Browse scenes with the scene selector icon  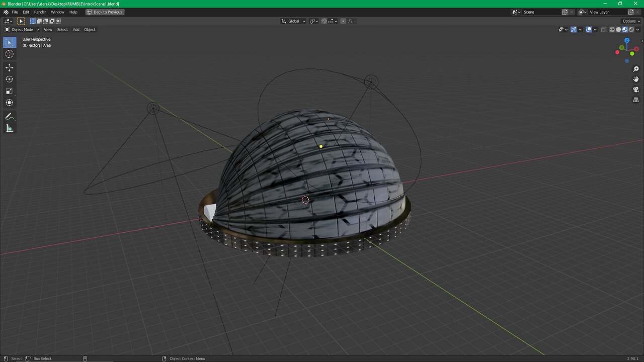pos(516,12)
